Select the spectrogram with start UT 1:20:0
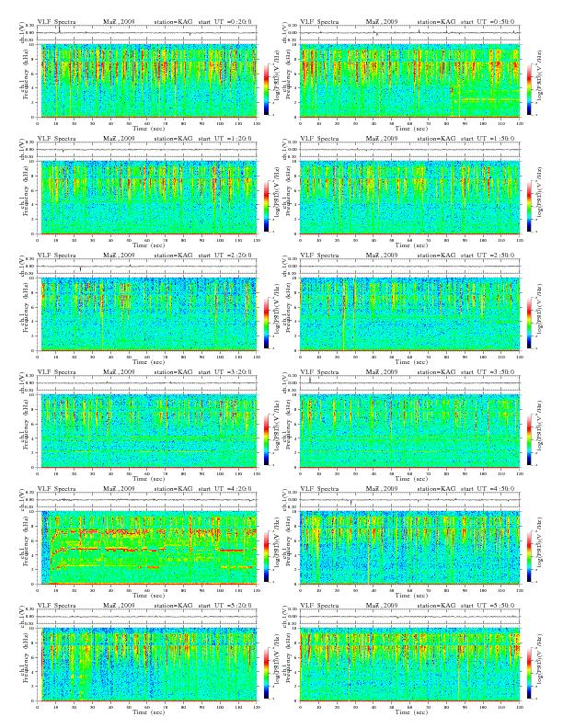The image size is (563, 728). coord(147,198)
